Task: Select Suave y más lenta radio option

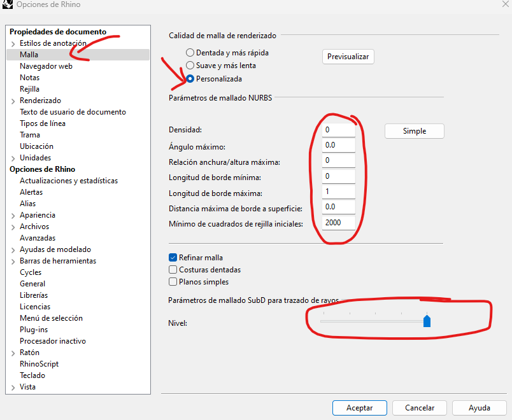Action: tap(190, 66)
